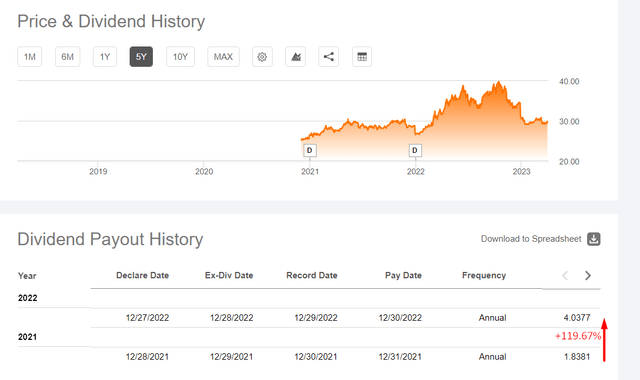
Task: Click Annual frequency in 2021 row
Action: (492, 357)
